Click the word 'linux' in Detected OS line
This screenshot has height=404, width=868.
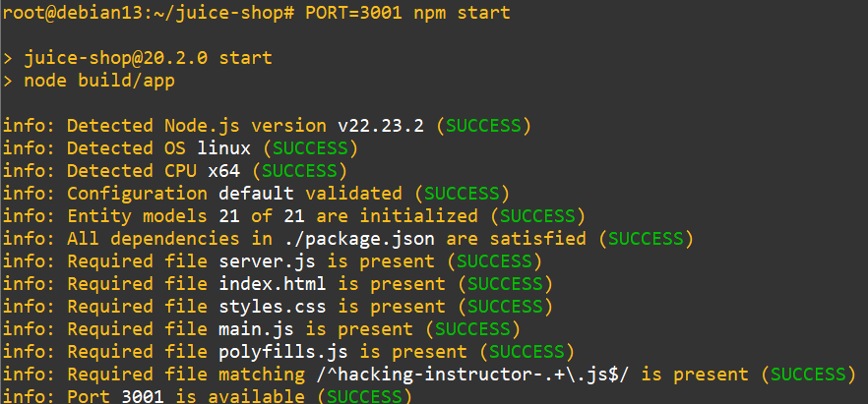pyautogui.click(x=224, y=148)
